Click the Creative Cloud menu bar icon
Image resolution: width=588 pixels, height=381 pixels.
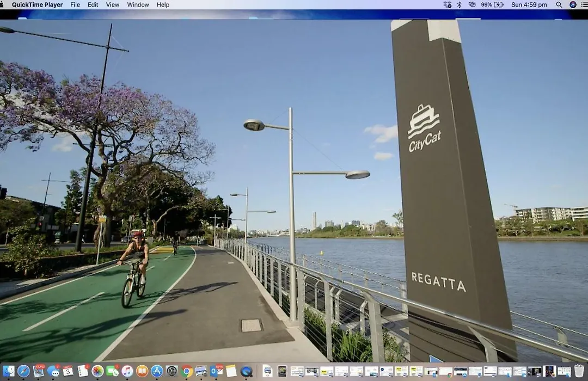[471, 4]
